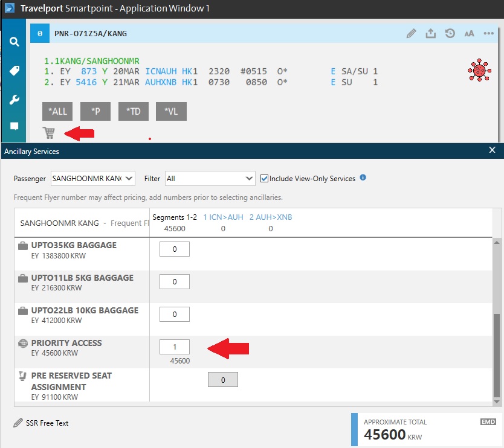Click the PRIORITY ACCESS service name
The image size is (504, 448).
66,343
